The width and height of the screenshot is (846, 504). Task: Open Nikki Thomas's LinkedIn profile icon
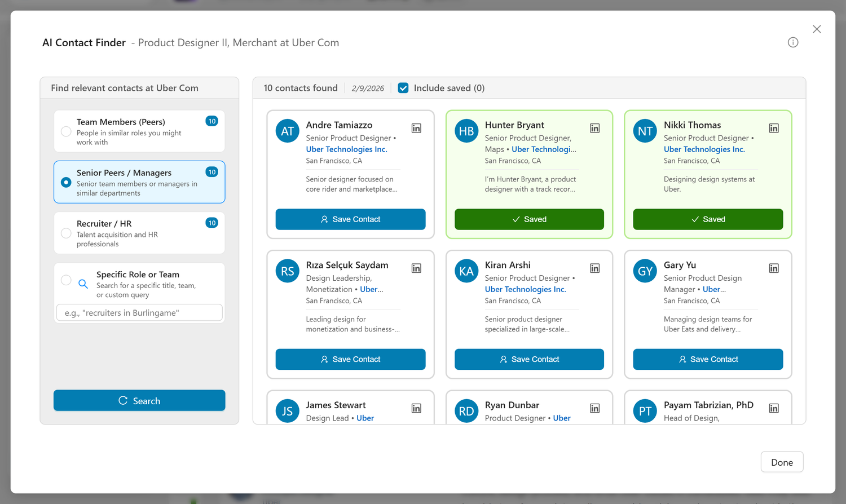tap(774, 129)
